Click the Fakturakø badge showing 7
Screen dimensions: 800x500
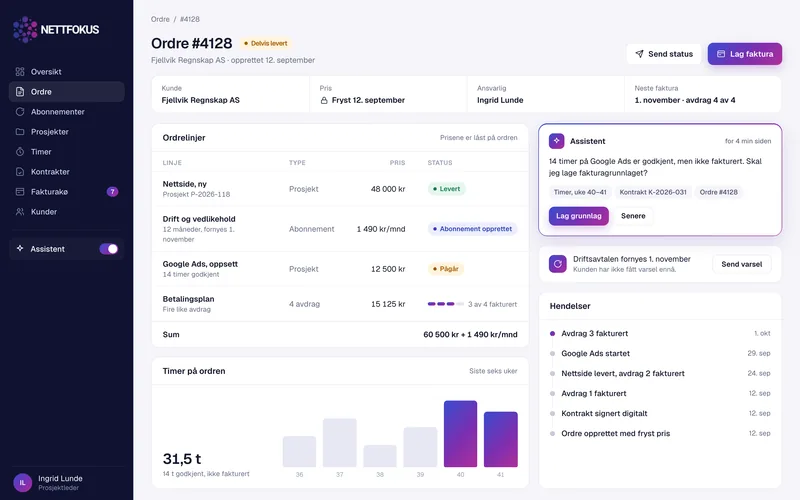point(112,192)
